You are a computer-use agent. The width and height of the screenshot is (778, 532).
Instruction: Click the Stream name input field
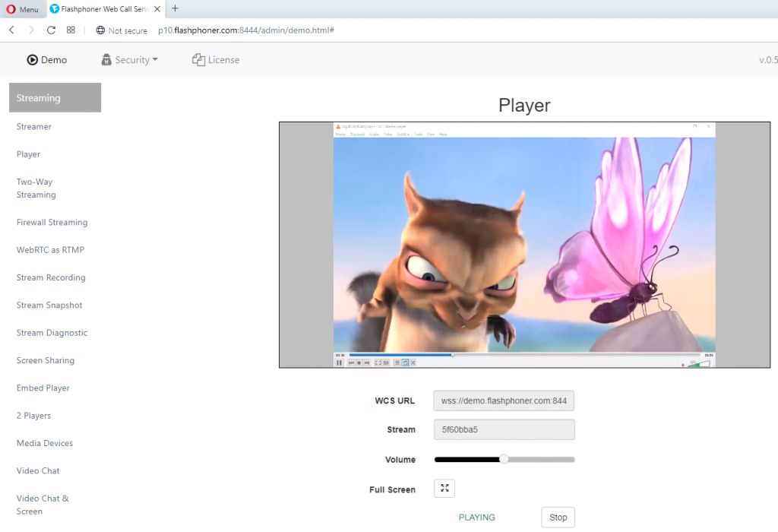504,429
